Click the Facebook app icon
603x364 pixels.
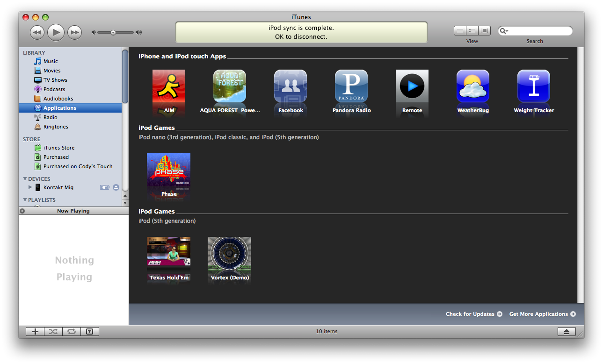[291, 86]
